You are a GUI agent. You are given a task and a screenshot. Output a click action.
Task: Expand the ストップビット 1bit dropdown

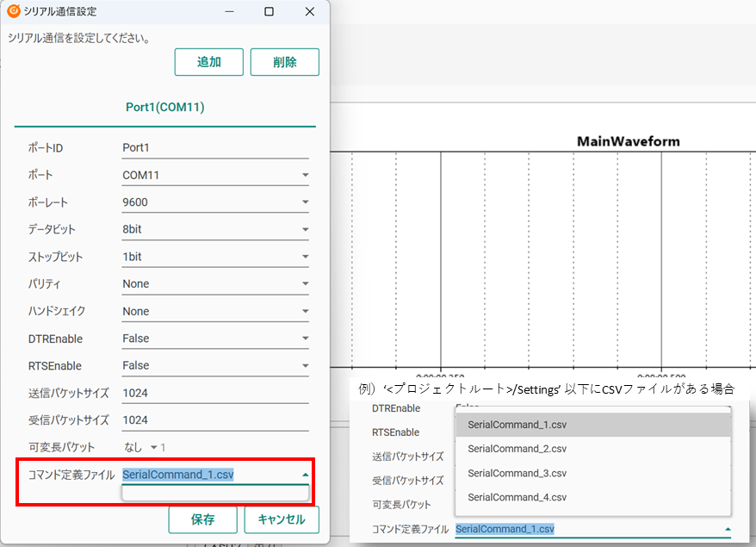pyautogui.click(x=214, y=258)
